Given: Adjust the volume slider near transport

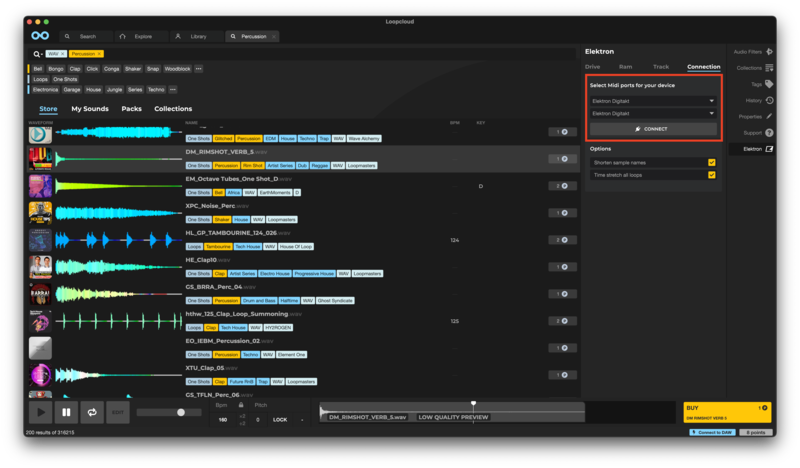Looking at the screenshot, I should click(x=181, y=412).
